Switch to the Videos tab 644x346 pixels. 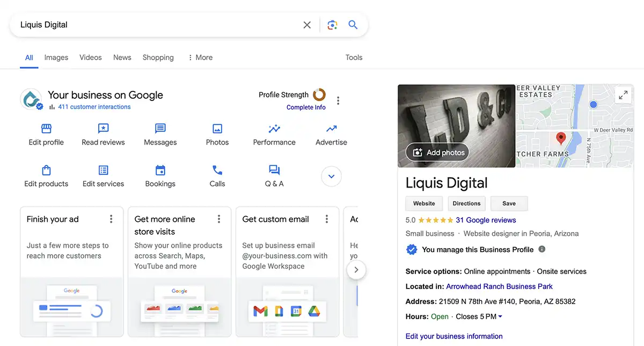(x=91, y=57)
